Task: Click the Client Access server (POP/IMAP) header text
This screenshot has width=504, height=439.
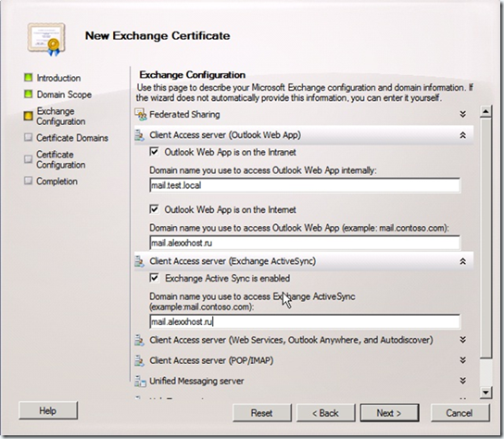Action: pos(211,360)
